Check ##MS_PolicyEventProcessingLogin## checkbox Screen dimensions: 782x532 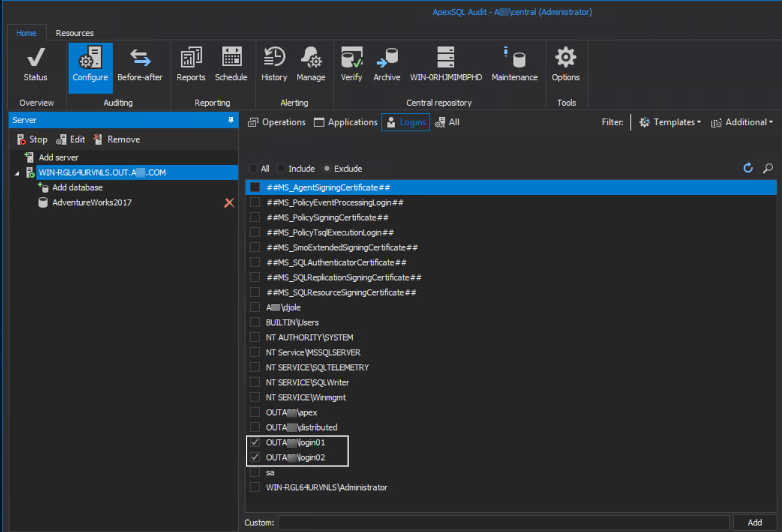(x=255, y=202)
